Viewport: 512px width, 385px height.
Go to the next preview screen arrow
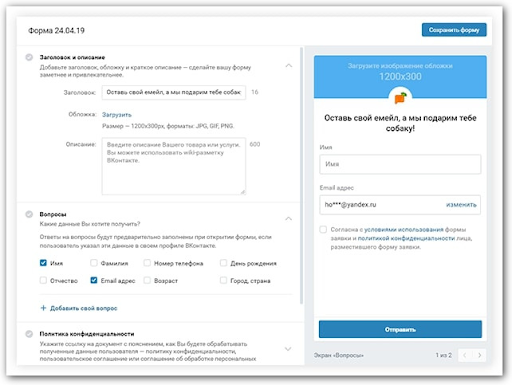tap(479, 355)
